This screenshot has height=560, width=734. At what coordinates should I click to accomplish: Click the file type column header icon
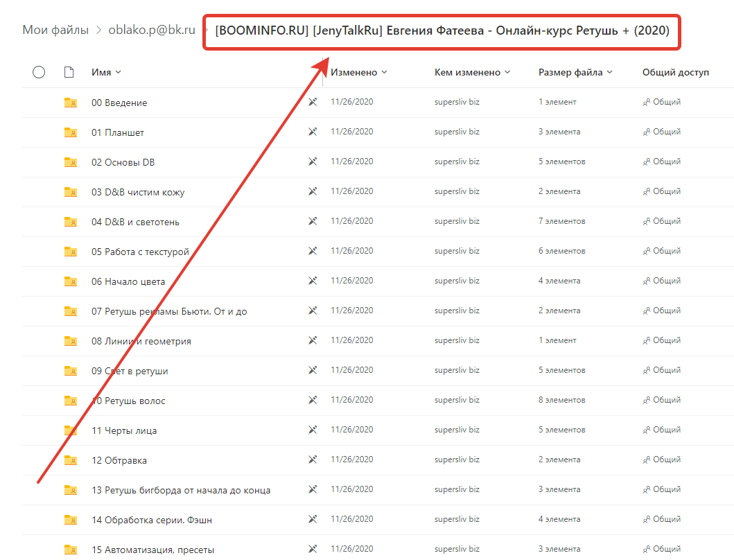(x=69, y=72)
